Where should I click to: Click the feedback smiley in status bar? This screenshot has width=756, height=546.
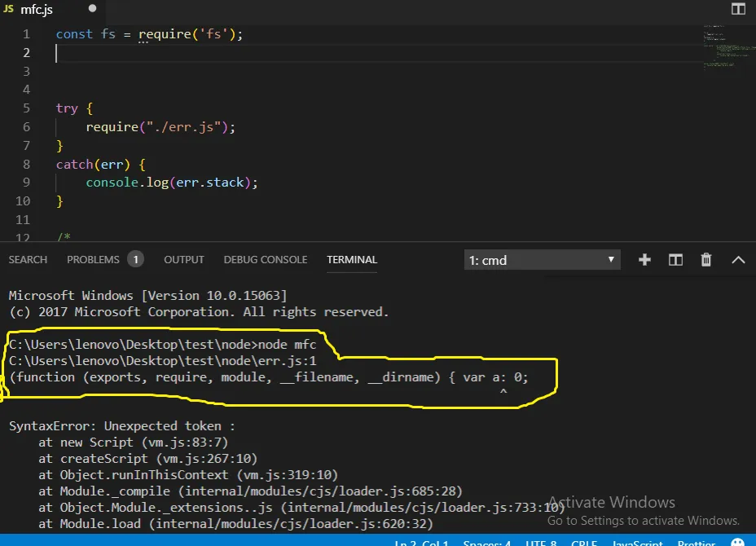(738, 543)
